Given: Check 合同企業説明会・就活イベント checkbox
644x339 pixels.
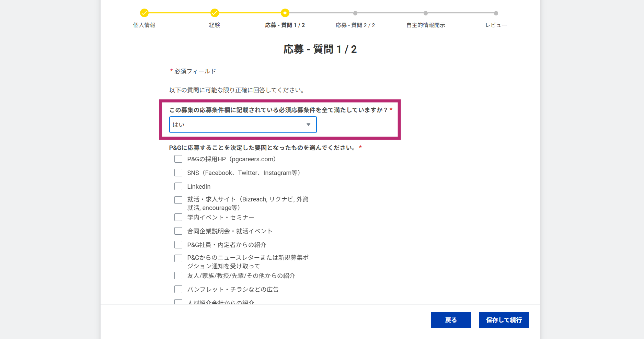Looking at the screenshot, I should point(178,231).
